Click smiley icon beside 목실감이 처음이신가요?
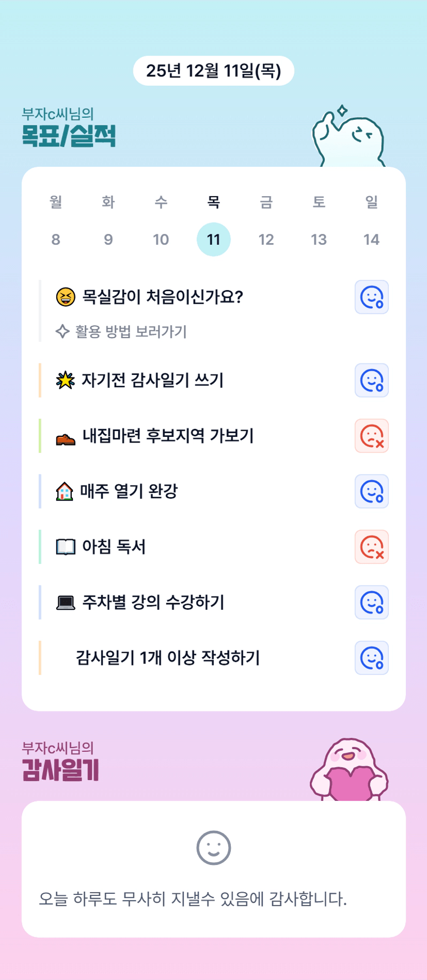The width and height of the screenshot is (427, 980). click(371, 297)
